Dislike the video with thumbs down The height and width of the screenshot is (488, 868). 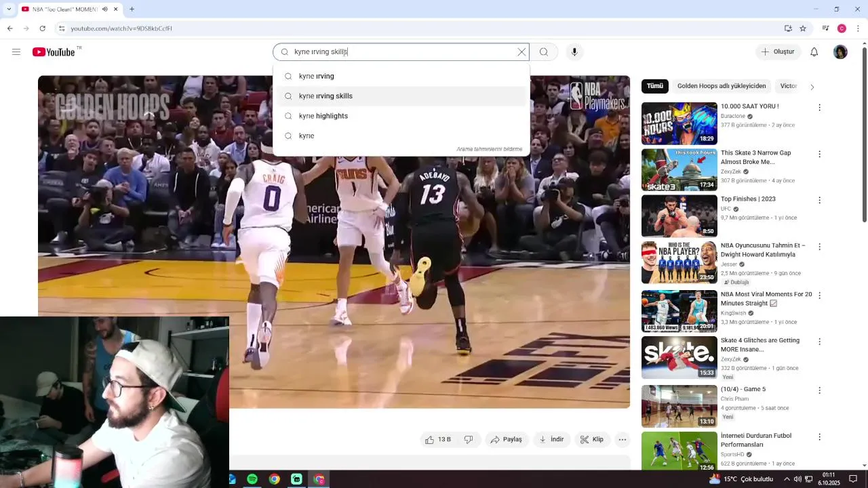click(469, 440)
